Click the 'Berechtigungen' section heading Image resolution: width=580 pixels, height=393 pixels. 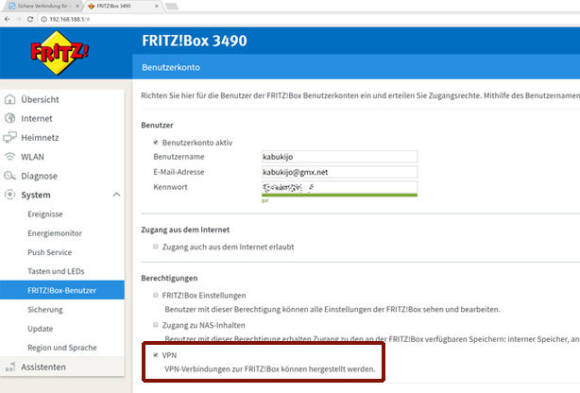click(169, 278)
